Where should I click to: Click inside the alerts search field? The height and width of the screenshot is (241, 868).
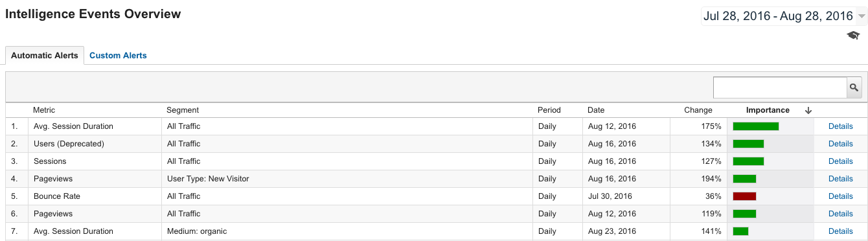780,87
